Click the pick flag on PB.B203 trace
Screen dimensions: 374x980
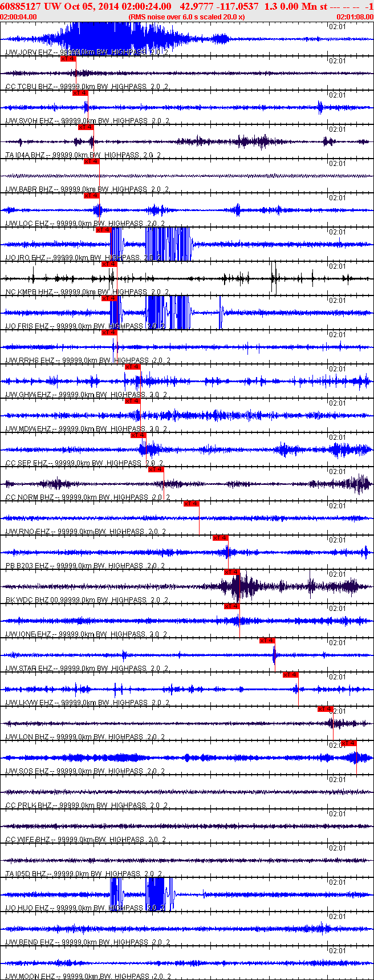click(220, 538)
